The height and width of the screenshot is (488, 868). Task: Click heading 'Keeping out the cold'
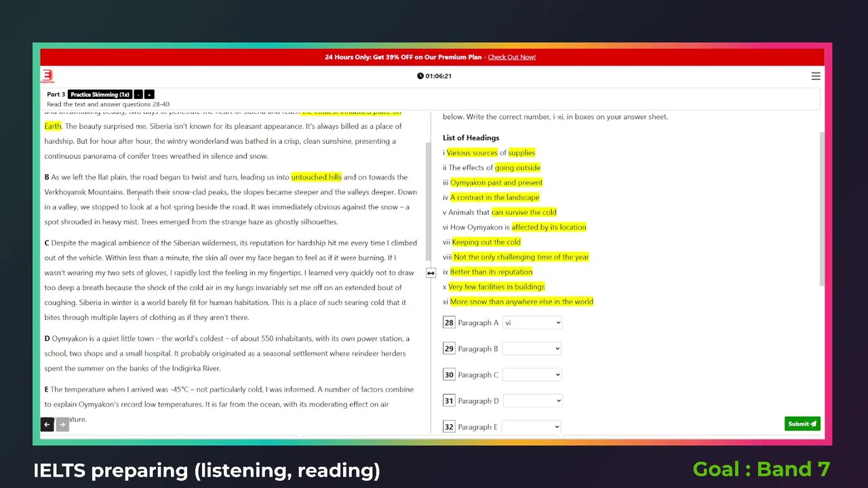(486, 242)
